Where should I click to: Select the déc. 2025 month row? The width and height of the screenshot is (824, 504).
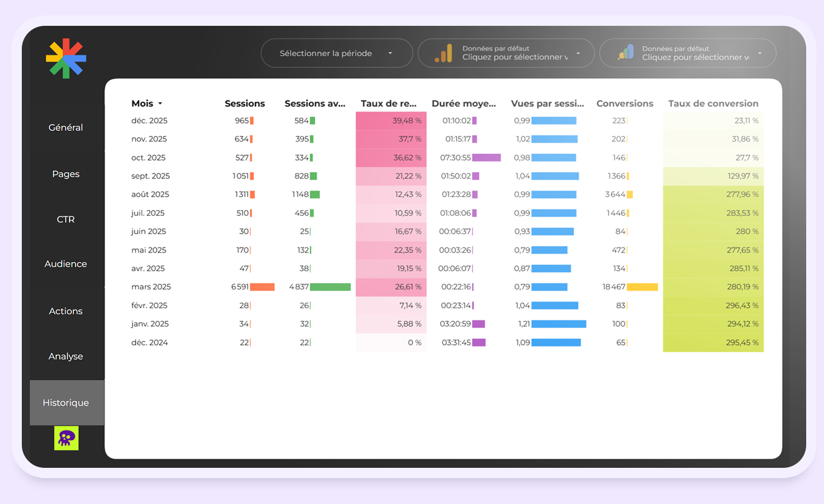click(x=149, y=121)
